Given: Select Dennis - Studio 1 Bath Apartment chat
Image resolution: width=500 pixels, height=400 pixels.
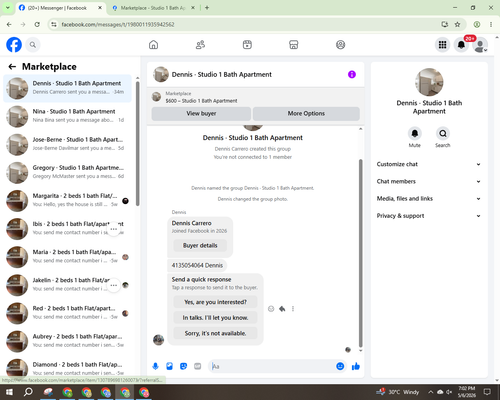Looking at the screenshot, I should coord(67,88).
